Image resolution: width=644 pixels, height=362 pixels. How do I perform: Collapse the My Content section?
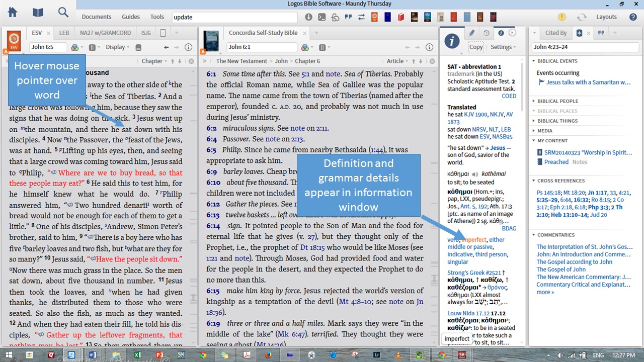tap(552, 141)
